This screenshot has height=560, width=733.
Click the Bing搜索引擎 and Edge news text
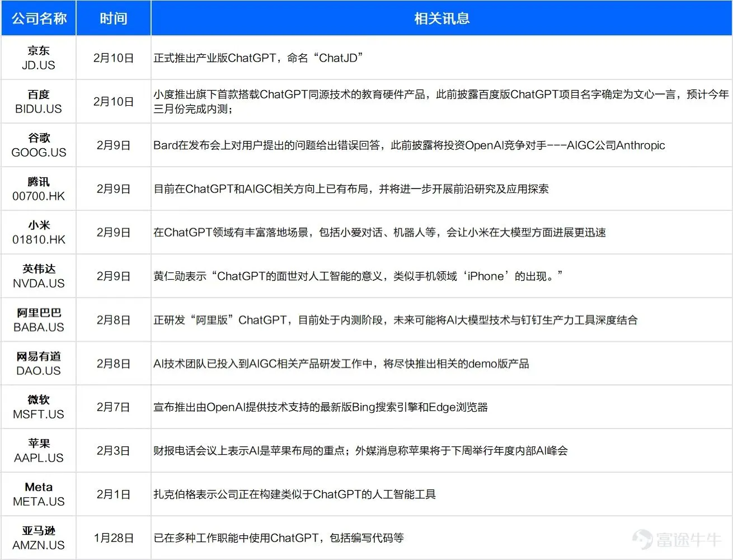click(x=321, y=407)
